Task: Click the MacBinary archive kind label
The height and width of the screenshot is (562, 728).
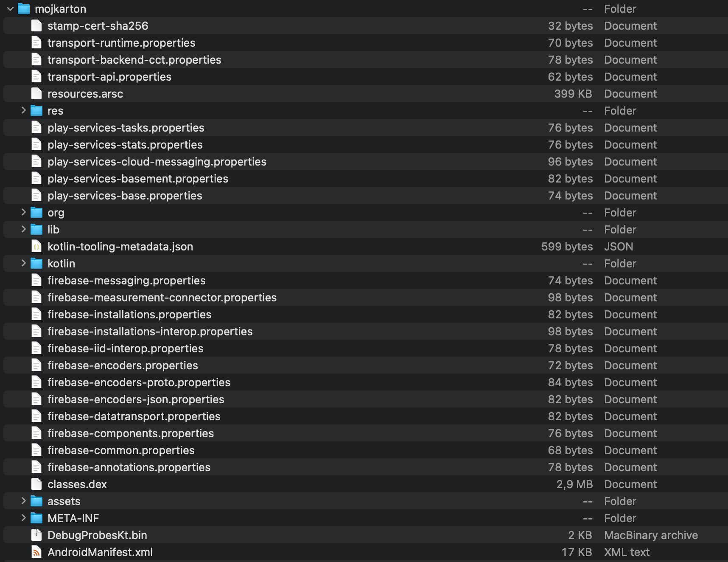Action: pyautogui.click(x=651, y=535)
